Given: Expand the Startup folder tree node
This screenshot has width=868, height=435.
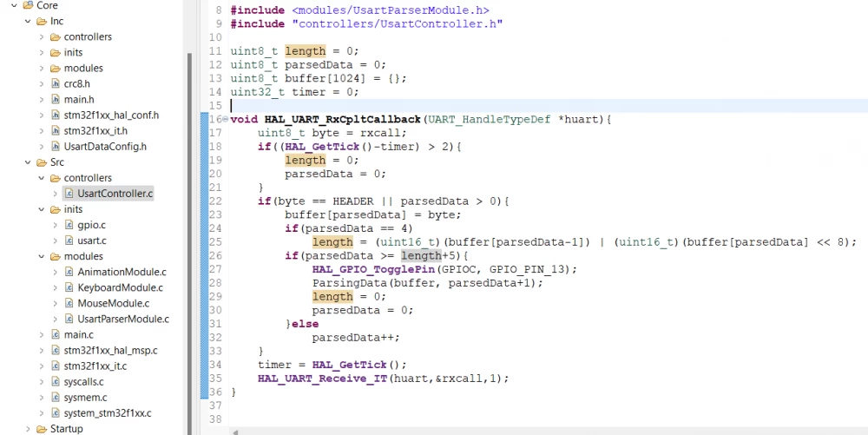Looking at the screenshot, I should tap(28, 429).
